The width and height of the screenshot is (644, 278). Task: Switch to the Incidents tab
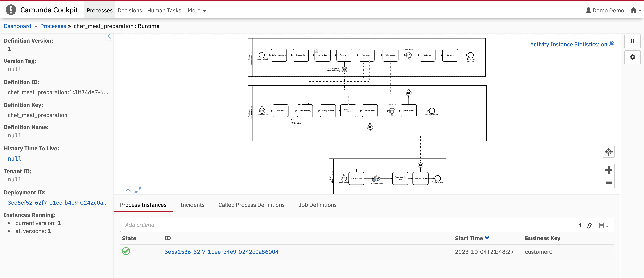192,205
